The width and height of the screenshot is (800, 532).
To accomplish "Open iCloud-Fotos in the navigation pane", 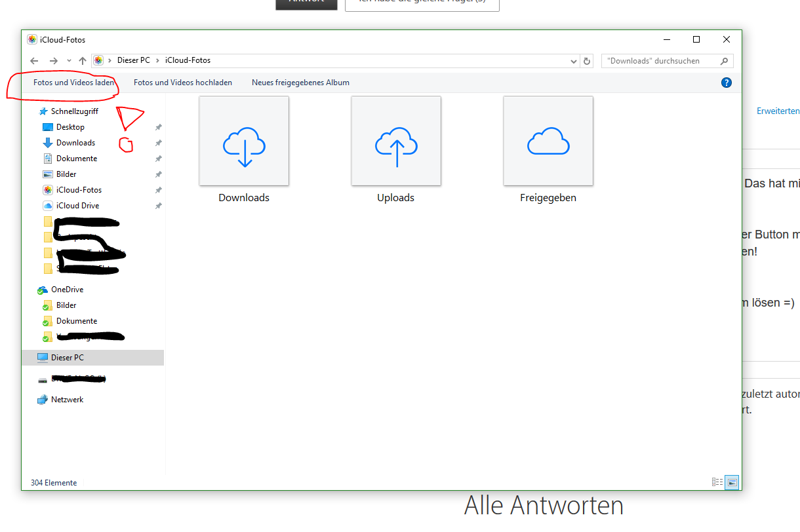I will pyautogui.click(x=79, y=190).
